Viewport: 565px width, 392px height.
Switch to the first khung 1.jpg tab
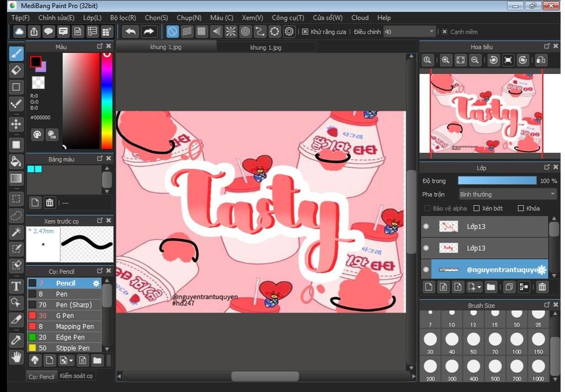click(x=166, y=47)
